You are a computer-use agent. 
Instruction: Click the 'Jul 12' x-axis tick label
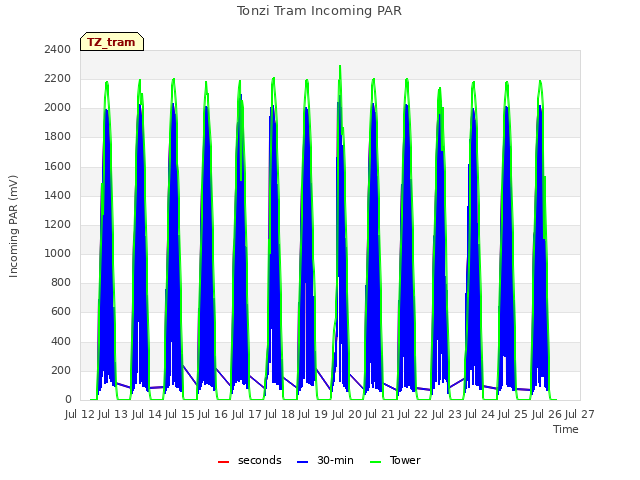80,414
